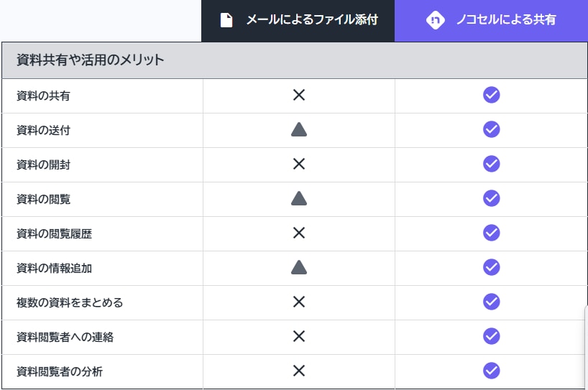This screenshot has height=390, width=588.
Task: Click the X mark in the 資料の開封 row
Action: pyautogui.click(x=299, y=164)
